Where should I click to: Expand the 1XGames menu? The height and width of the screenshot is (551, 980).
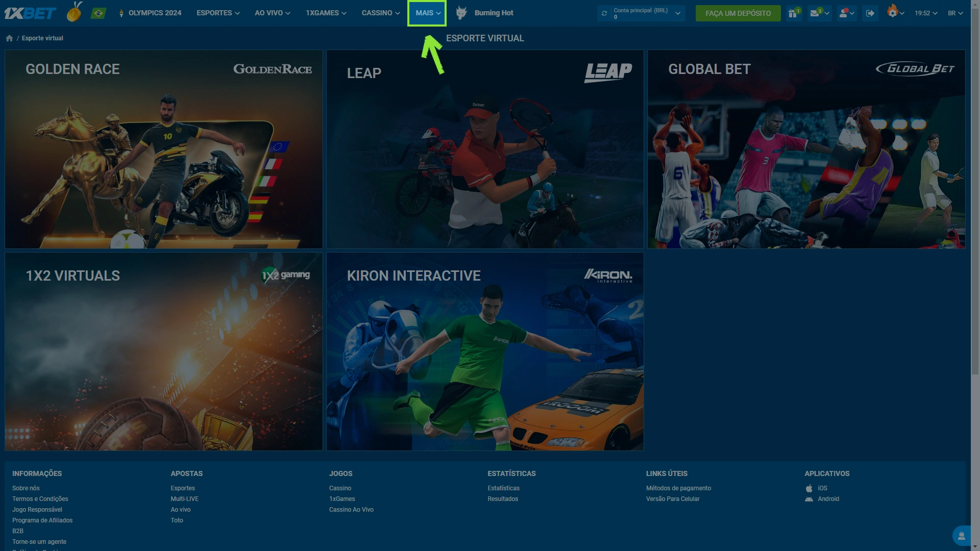[326, 13]
